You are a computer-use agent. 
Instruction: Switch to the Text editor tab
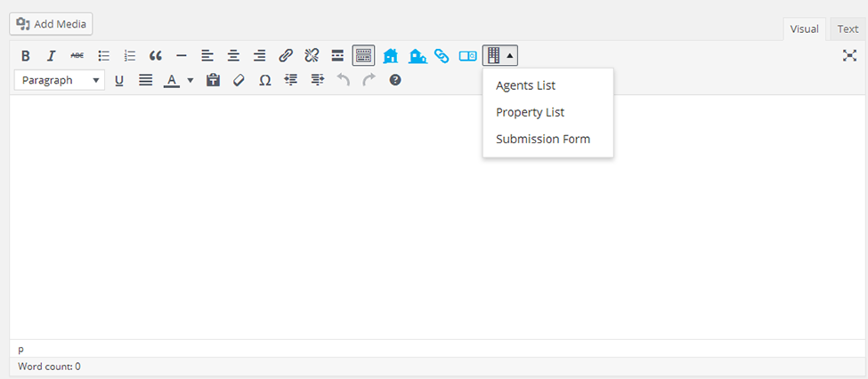pyautogui.click(x=847, y=28)
